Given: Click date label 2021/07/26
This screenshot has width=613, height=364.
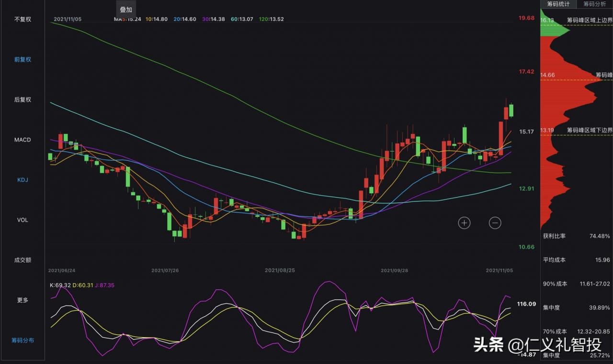Looking at the screenshot, I should [165, 270].
